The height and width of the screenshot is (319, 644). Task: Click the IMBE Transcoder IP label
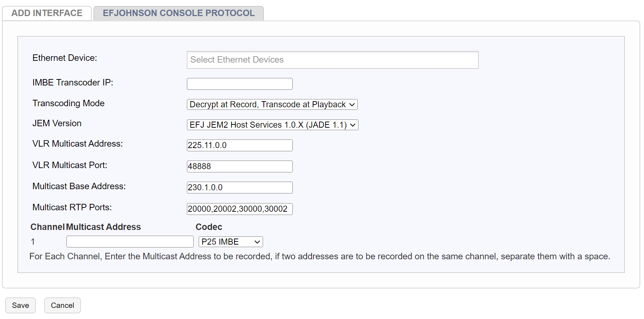[73, 83]
